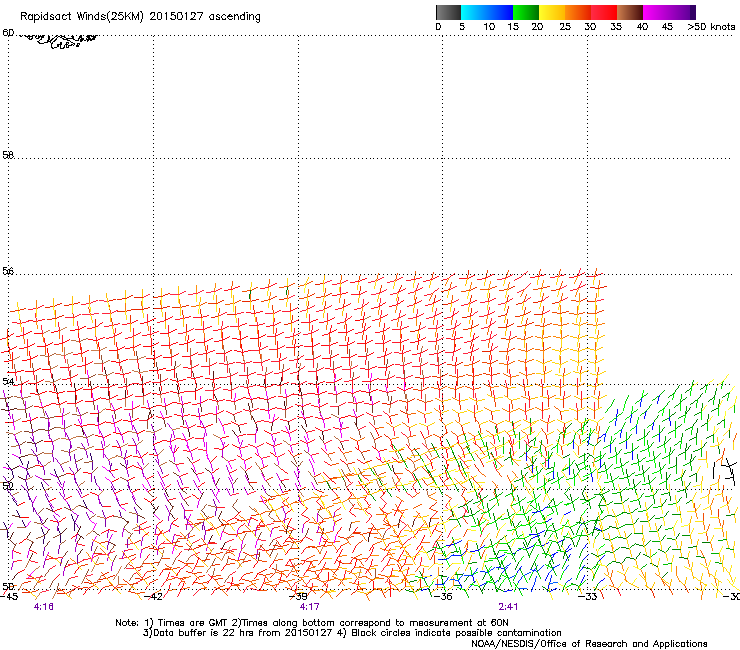Click the longitude label '-39' on the bottom axis
740x650 pixels.
coord(298,596)
